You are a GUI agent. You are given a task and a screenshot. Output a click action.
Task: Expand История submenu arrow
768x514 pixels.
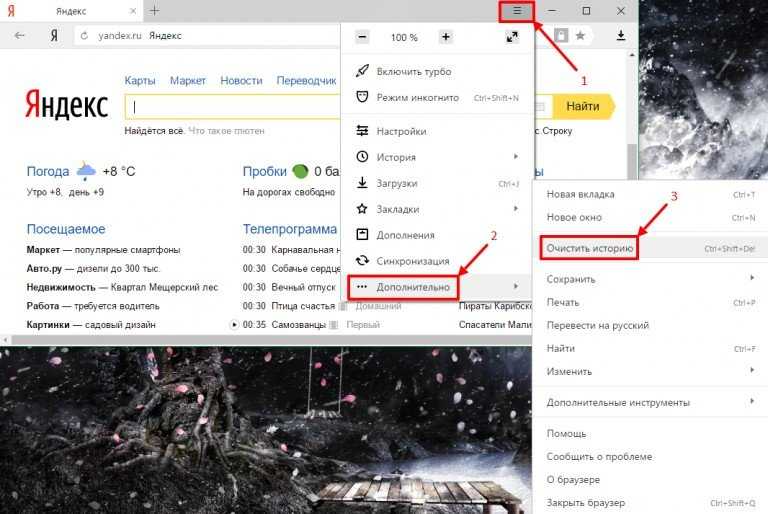516,157
